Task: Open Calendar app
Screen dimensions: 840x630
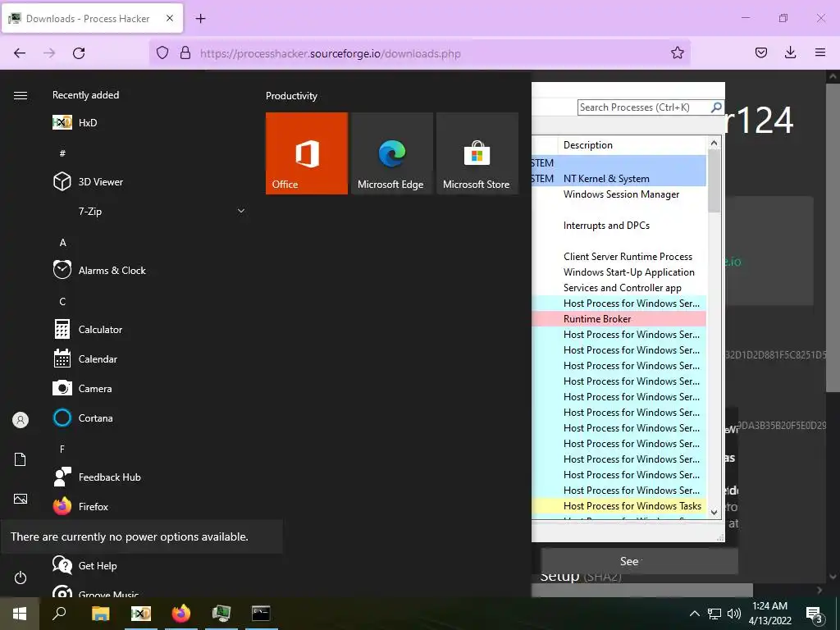Action: tap(149, 359)
